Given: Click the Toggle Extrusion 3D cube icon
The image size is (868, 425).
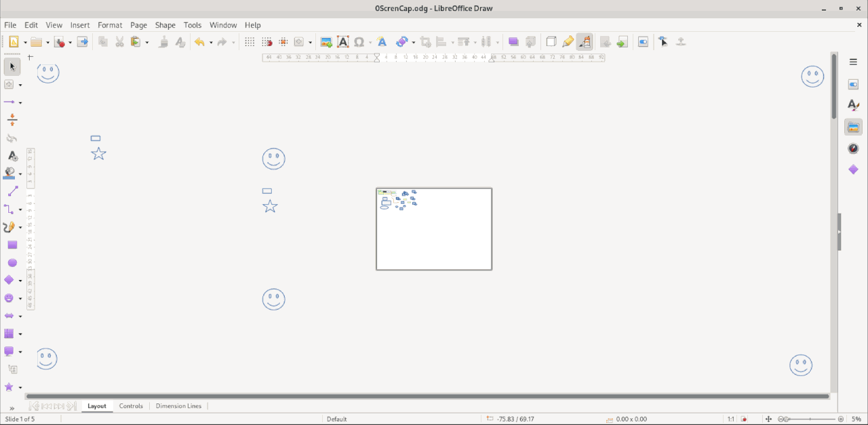Looking at the screenshot, I should [551, 42].
